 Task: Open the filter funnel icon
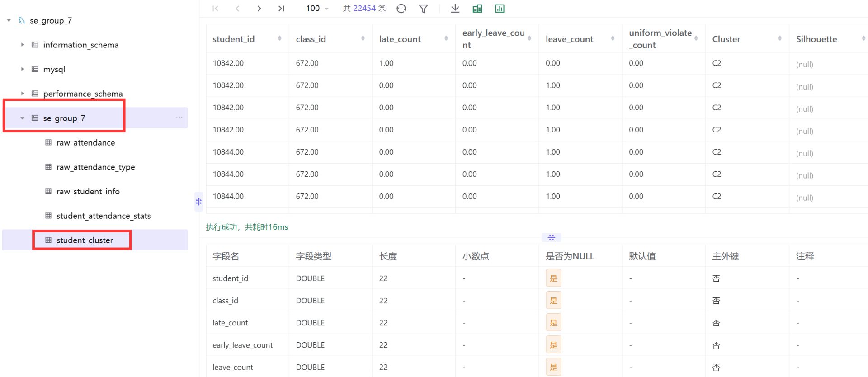click(423, 8)
